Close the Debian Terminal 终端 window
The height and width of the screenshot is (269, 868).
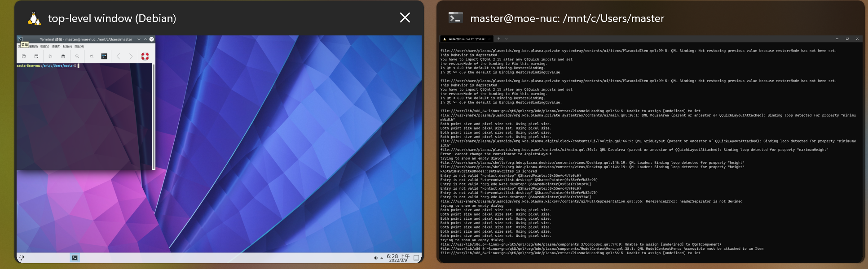coord(152,39)
